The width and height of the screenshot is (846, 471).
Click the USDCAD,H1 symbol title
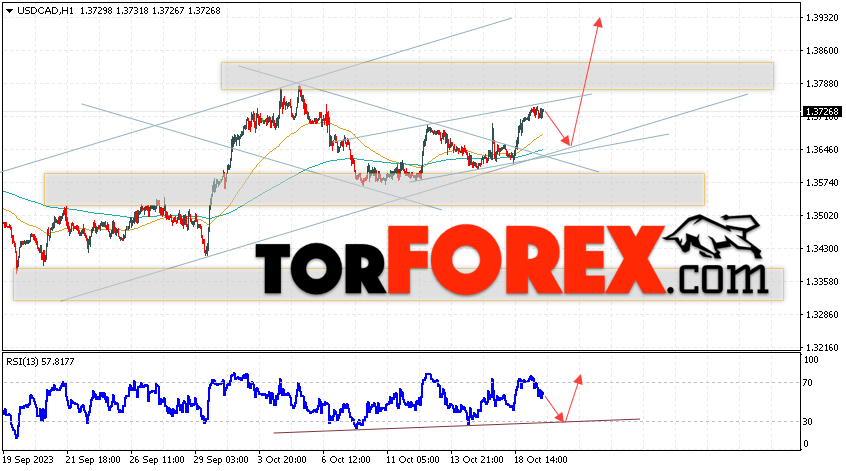tap(45, 11)
